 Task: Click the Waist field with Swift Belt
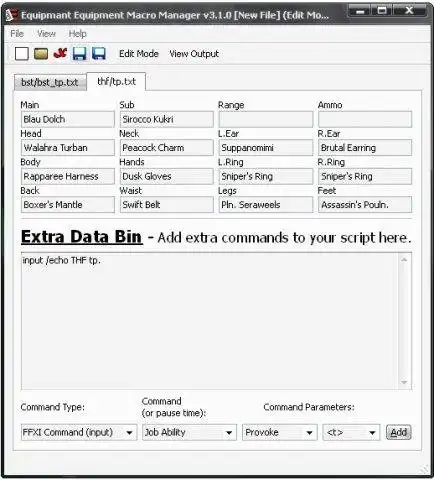click(167, 205)
